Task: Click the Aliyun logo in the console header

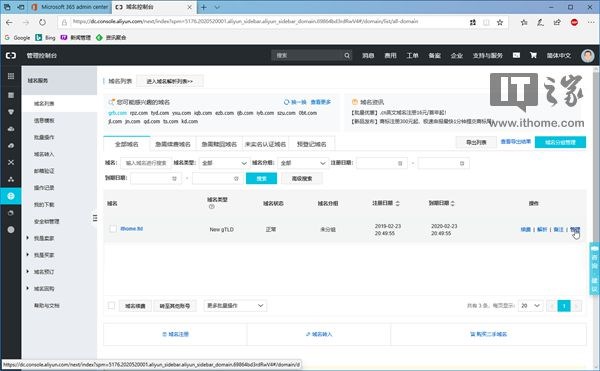Action: [x=11, y=55]
